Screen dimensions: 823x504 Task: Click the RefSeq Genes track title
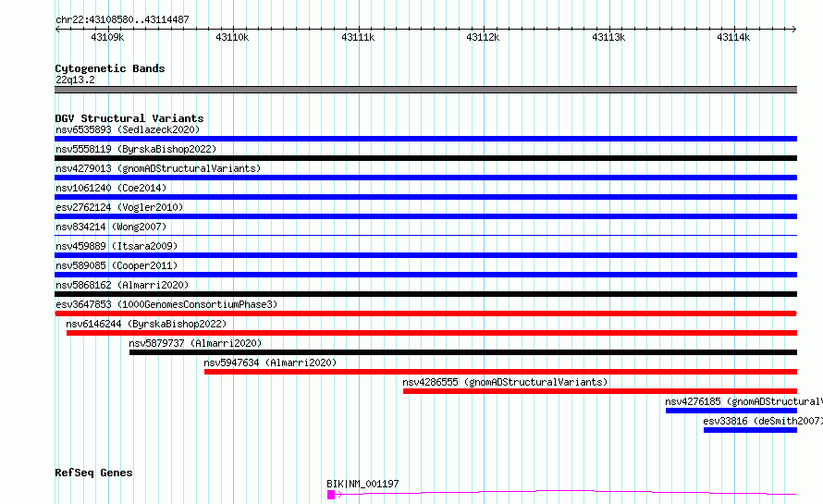pos(93,473)
